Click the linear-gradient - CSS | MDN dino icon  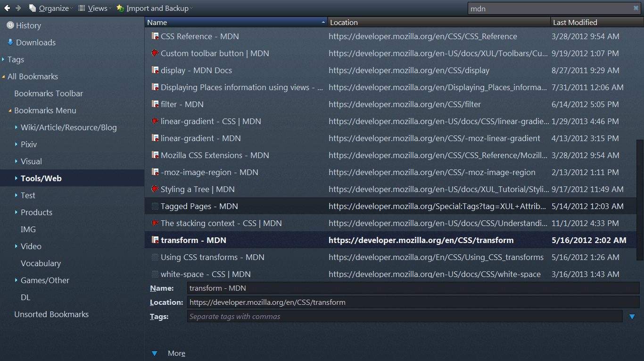pos(155,121)
